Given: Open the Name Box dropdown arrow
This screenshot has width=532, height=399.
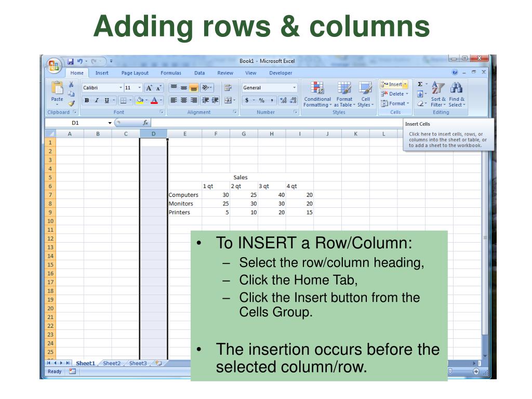Looking at the screenshot, I should coord(110,123).
